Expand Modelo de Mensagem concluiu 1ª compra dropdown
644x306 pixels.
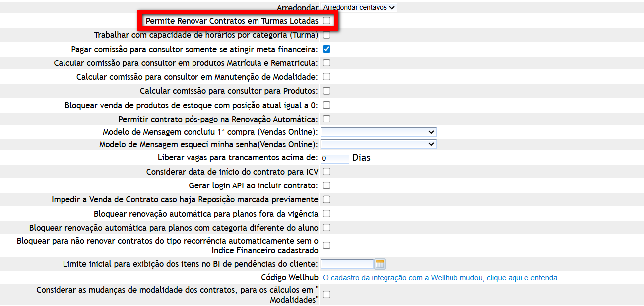378,132
